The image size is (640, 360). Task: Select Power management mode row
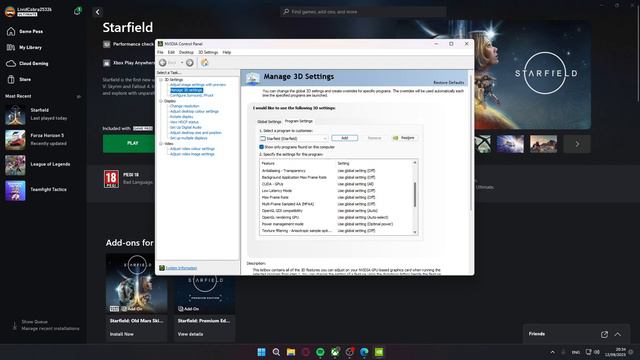(x=337, y=224)
